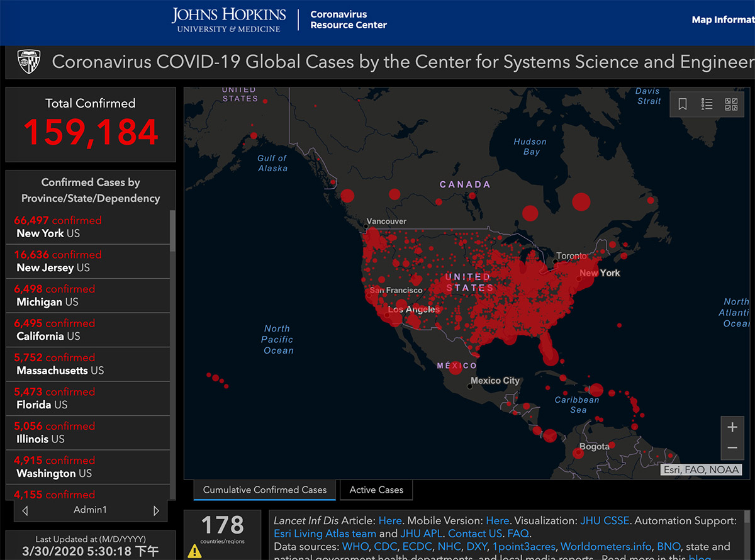Zoom out of the map with minus button

(732, 448)
